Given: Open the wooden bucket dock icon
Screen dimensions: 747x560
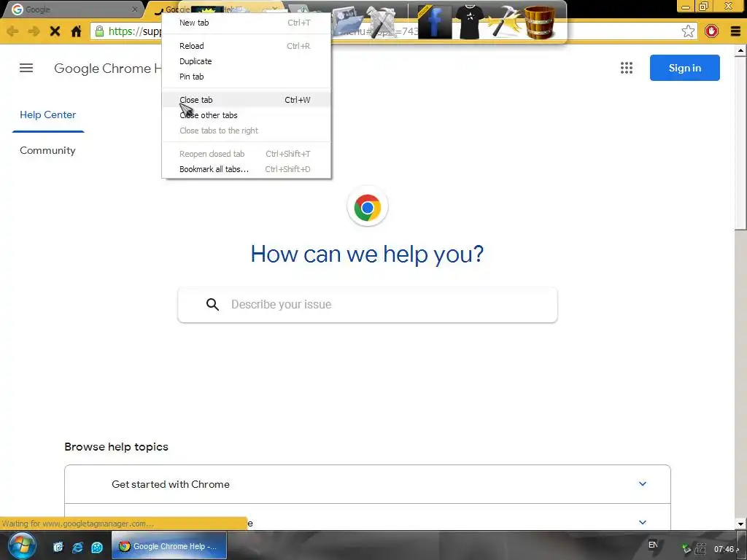Looking at the screenshot, I should click(540, 22).
